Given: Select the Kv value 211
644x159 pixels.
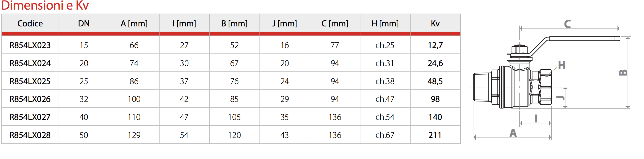Looking at the screenshot, I should click(435, 135).
